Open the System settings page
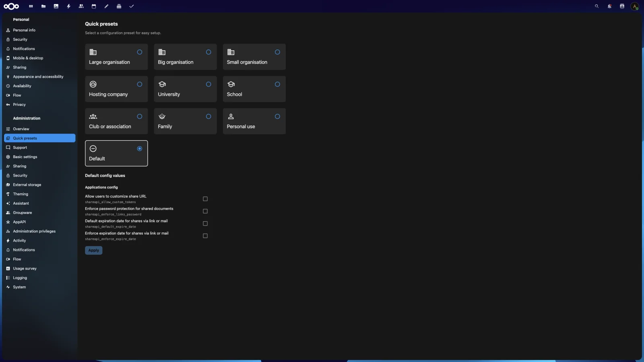This screenshot has width=644, height=362. (39, 287)
